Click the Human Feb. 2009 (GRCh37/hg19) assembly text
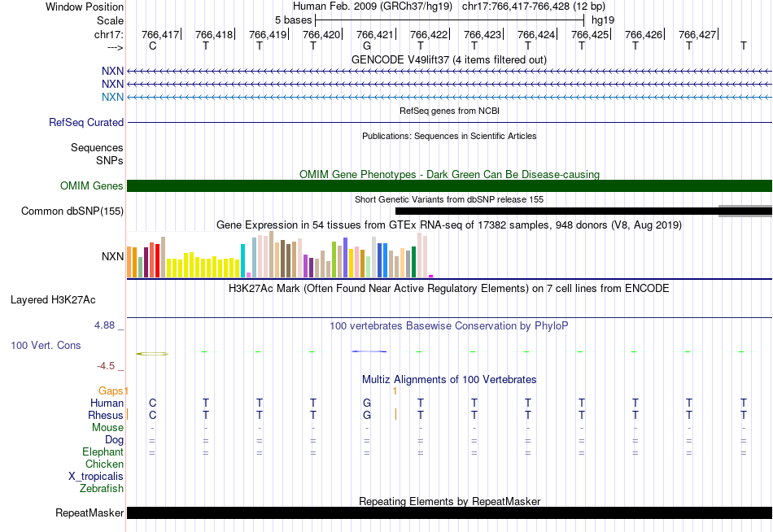The width and height of the screenshot is (773, 532). [372, 7]
